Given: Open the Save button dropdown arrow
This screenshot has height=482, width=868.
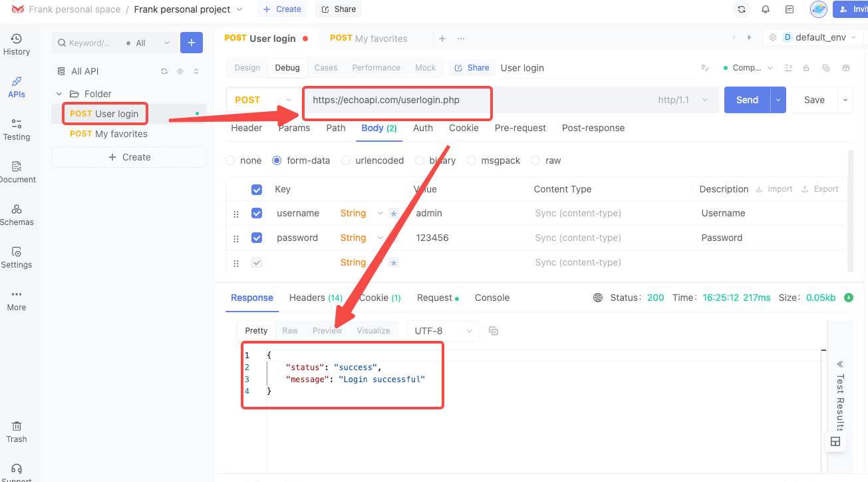Looking at the screenshot, I should click(845, 100).
